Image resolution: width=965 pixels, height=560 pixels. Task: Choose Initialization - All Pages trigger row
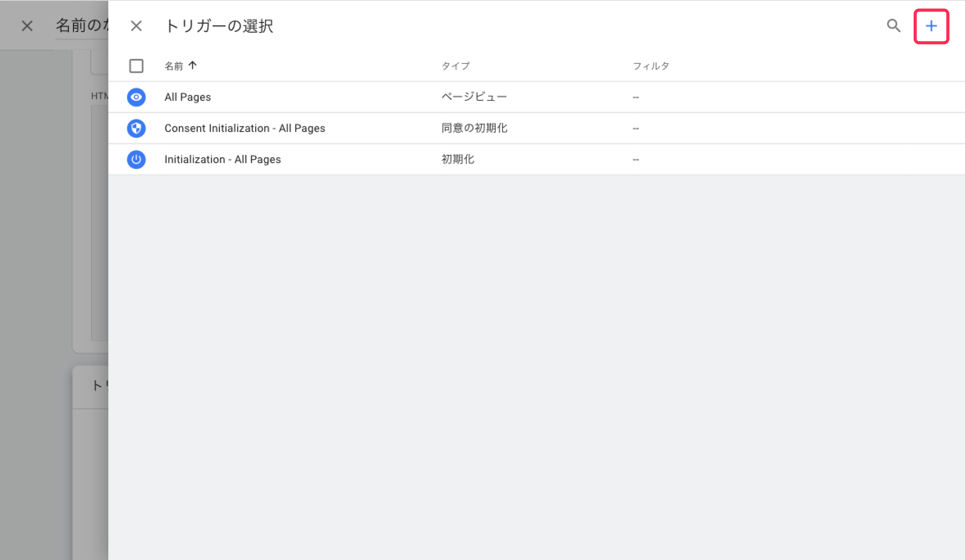point(223,159)
